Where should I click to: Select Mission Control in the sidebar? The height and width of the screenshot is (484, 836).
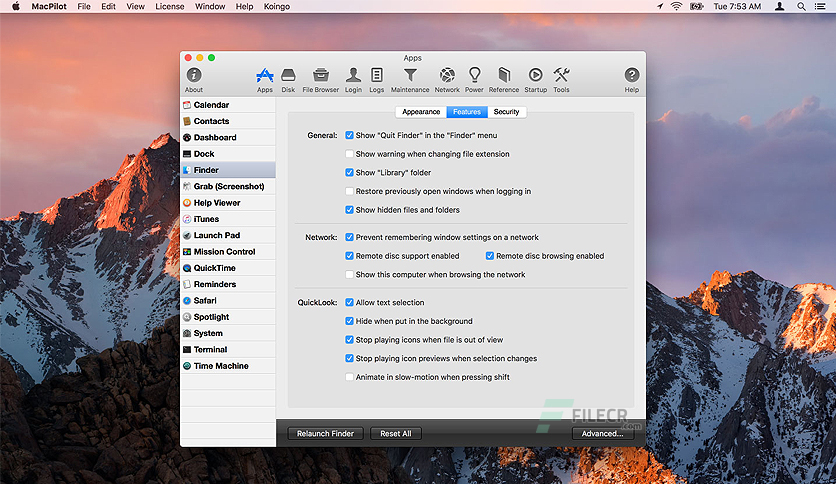pos(228,252)
